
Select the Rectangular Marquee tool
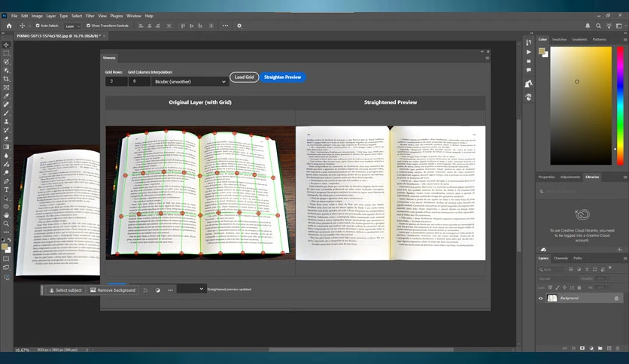click(x=6, y=53)
